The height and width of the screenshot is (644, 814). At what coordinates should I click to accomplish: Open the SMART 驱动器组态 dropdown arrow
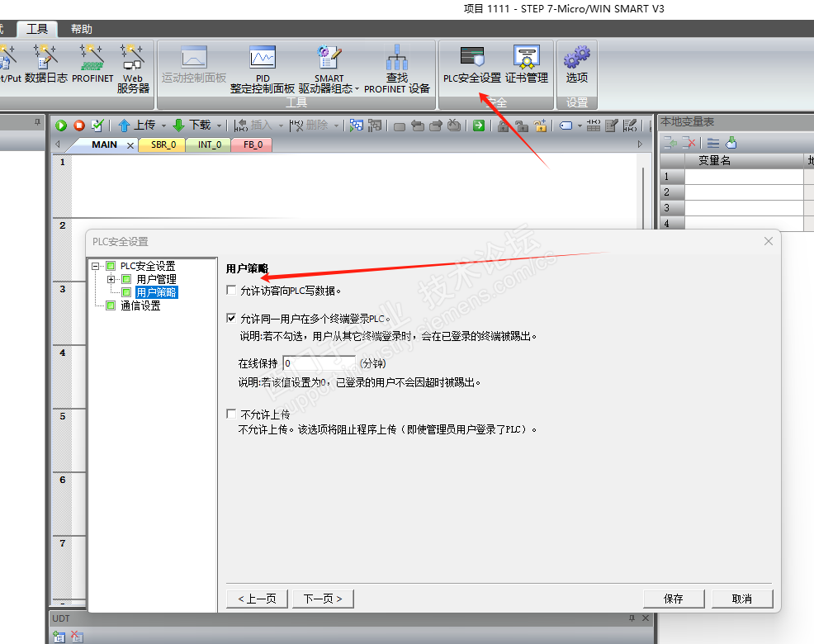(x=357, y=89)
